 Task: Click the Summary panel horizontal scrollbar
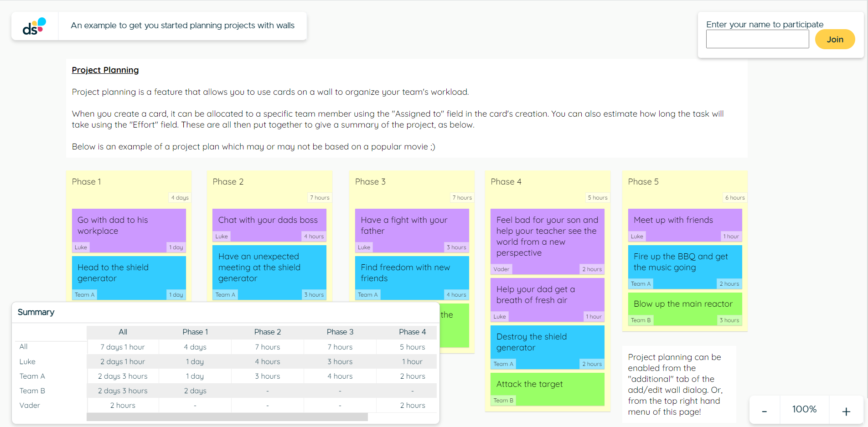pos(227,417)
